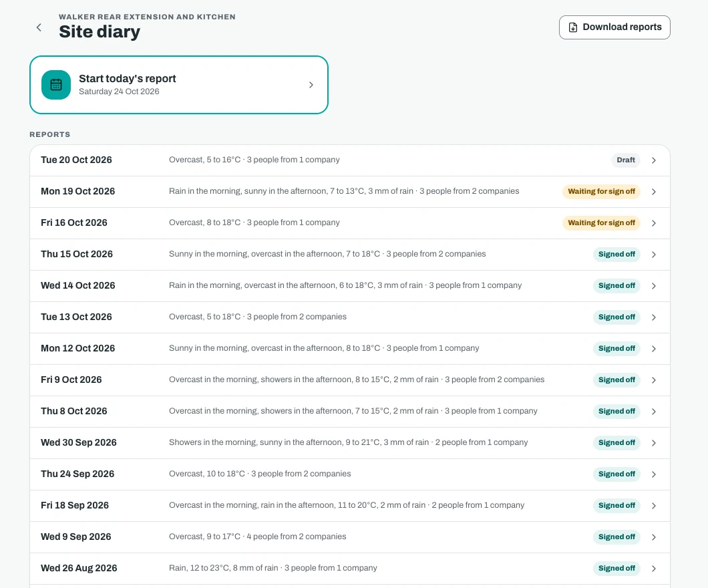Select date text Fri 18 Sep 2026
This screenshot has width=708, height=588.
(75, 505)
